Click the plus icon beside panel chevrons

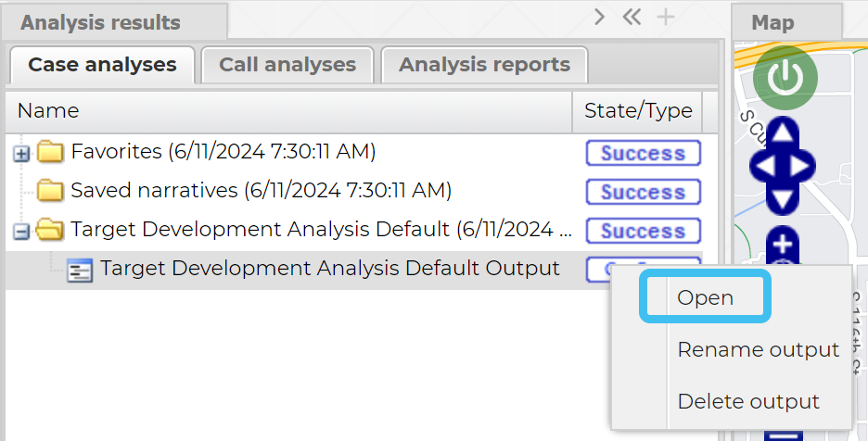pyautogui.click(x=666, y=18)
